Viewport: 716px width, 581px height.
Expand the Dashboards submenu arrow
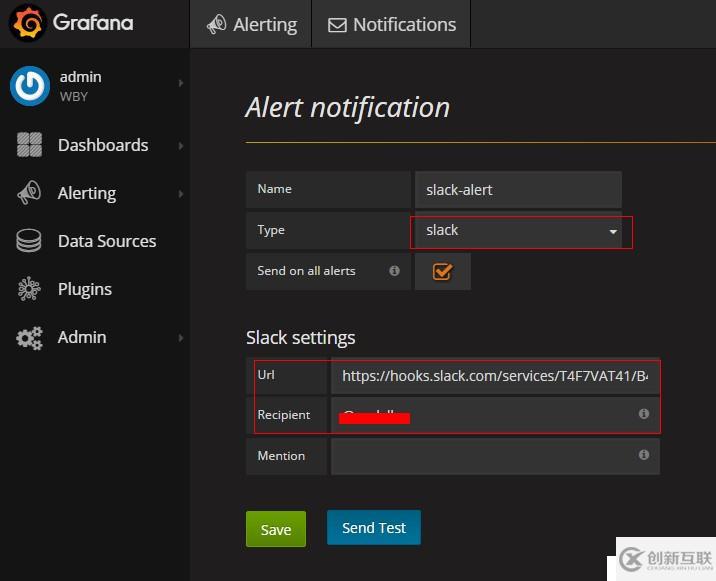tap(181, 145)
